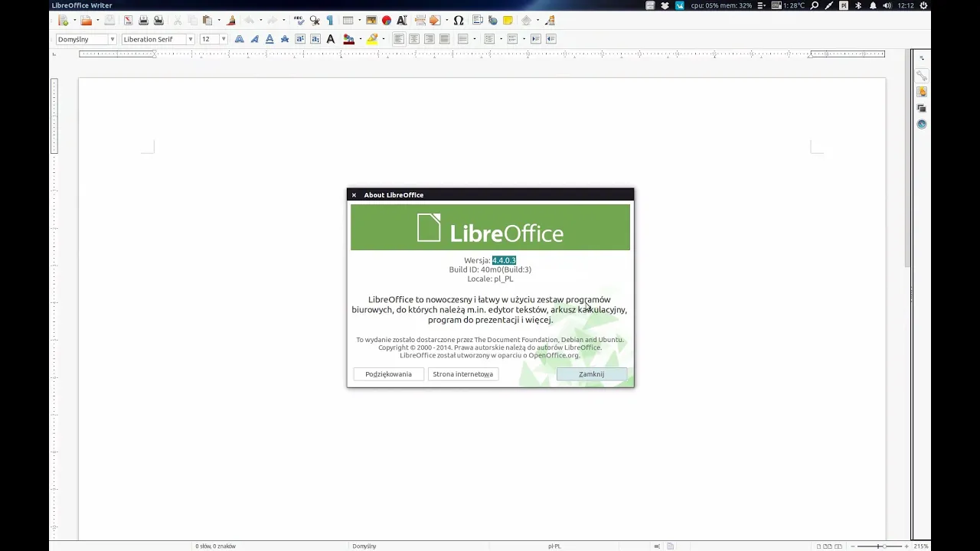Close the About LibreOffice dialog with X
Screen dimensions: 980x551
(x=354, y=195)
